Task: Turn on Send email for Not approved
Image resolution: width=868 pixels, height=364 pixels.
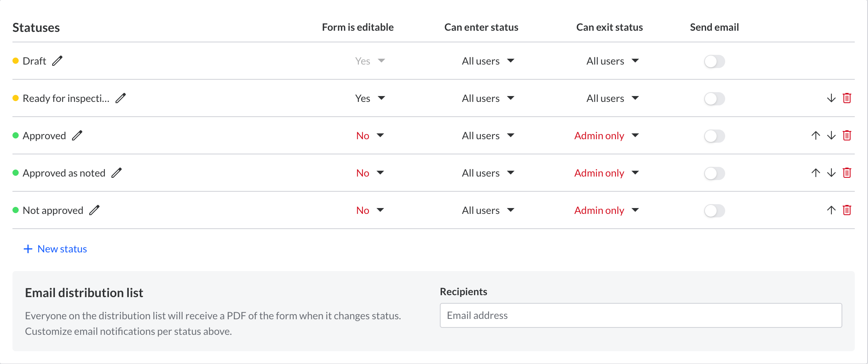Action: (x=714, y=211)
